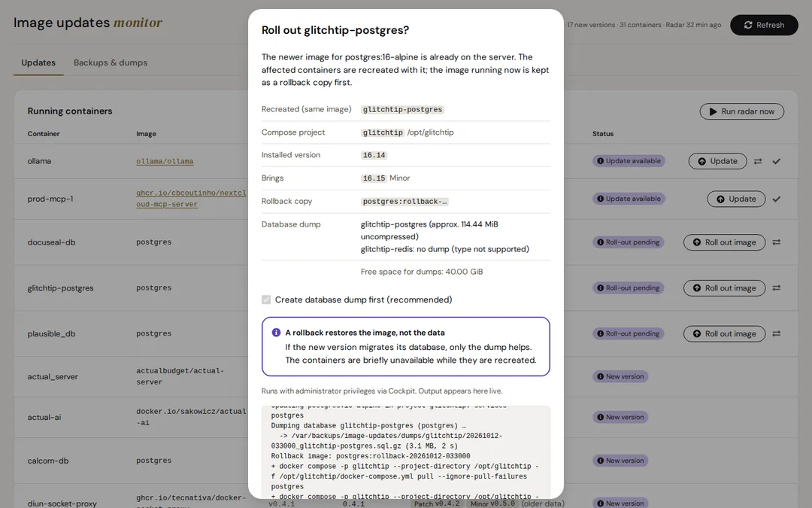Screen dimensions: 812x508
Task: Switch to the Updates tab
Action: coord(38,62)
